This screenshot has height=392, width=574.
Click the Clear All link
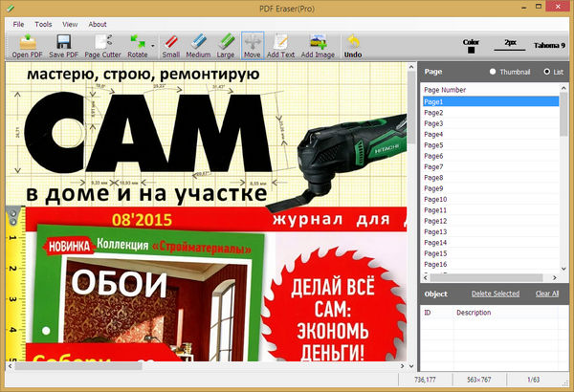point(547,294)
